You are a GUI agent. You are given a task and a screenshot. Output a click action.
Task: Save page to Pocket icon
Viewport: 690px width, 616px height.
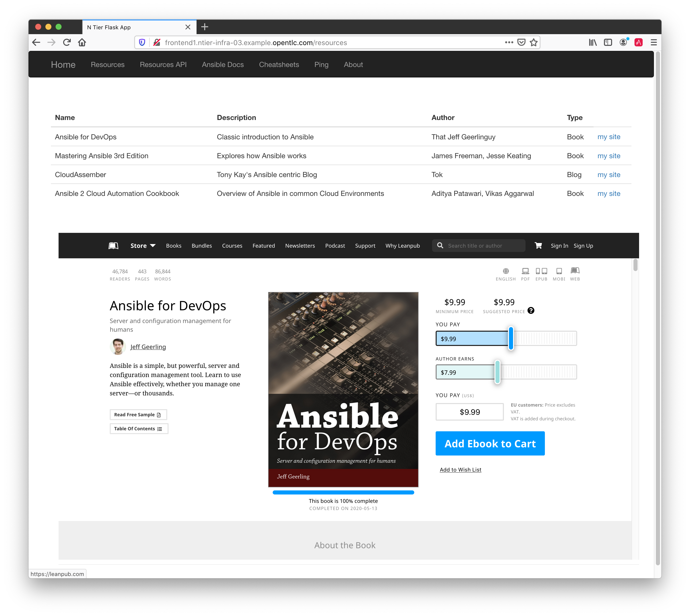(x=521, y=42)
